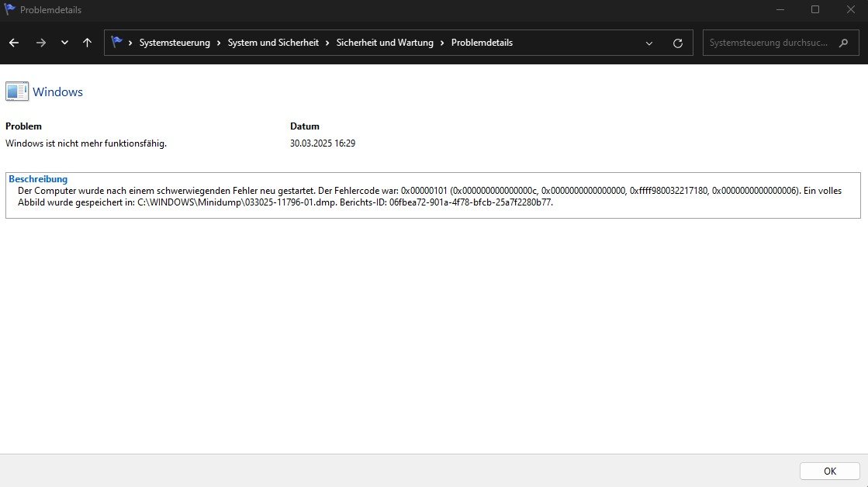Expand chevron after Systemsteuerung breadcrumb
The image size is (868, 487).
(219, 43)
